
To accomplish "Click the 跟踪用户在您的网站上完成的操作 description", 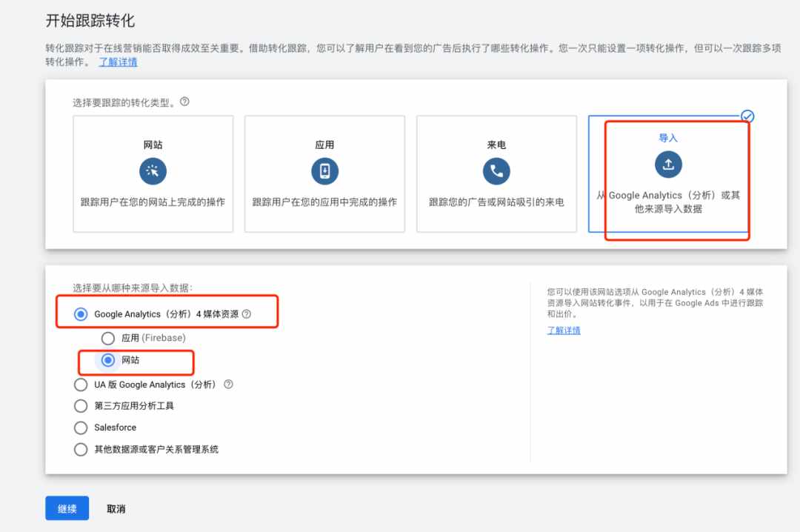I will click(x=153, y=202).
